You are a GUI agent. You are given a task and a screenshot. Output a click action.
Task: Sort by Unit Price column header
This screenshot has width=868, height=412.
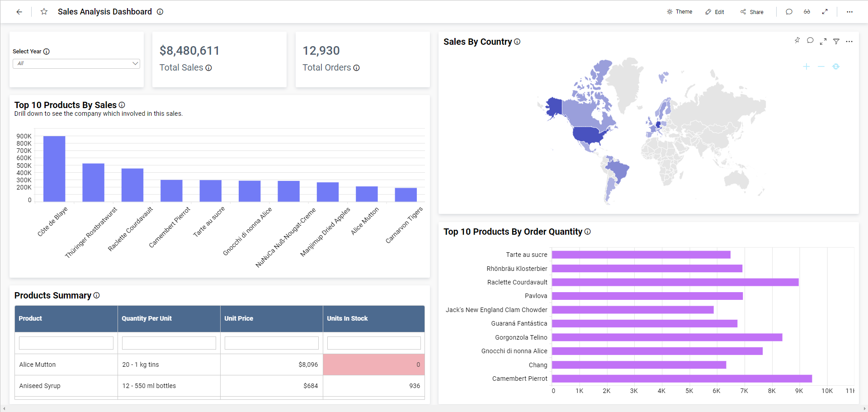[272, 318]
